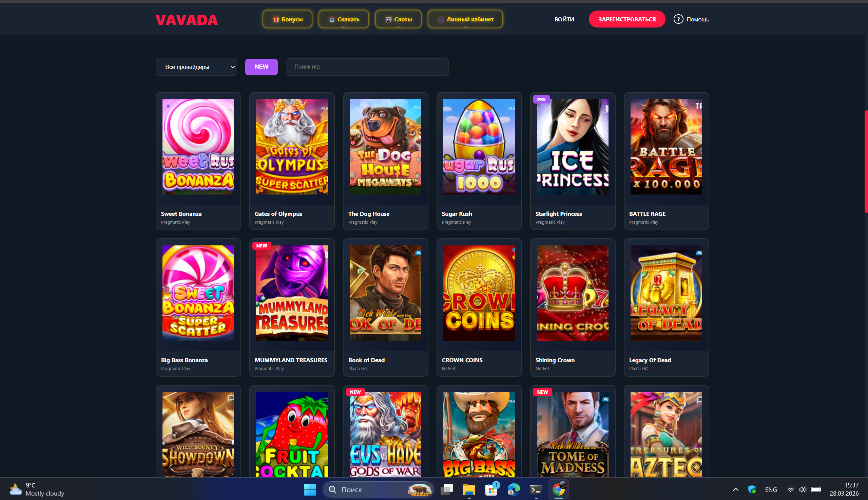Click the Зарегистроваться button
This screenshot has height=500, width=868.
[627, 19]
